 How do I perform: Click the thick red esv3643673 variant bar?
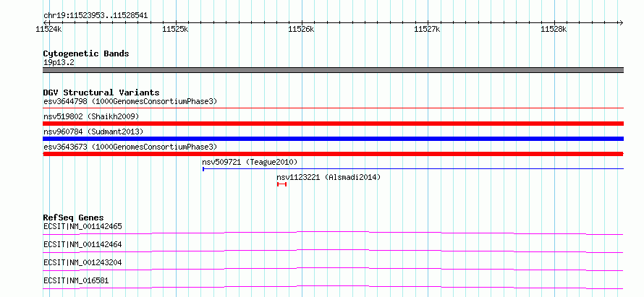point(333,154)
